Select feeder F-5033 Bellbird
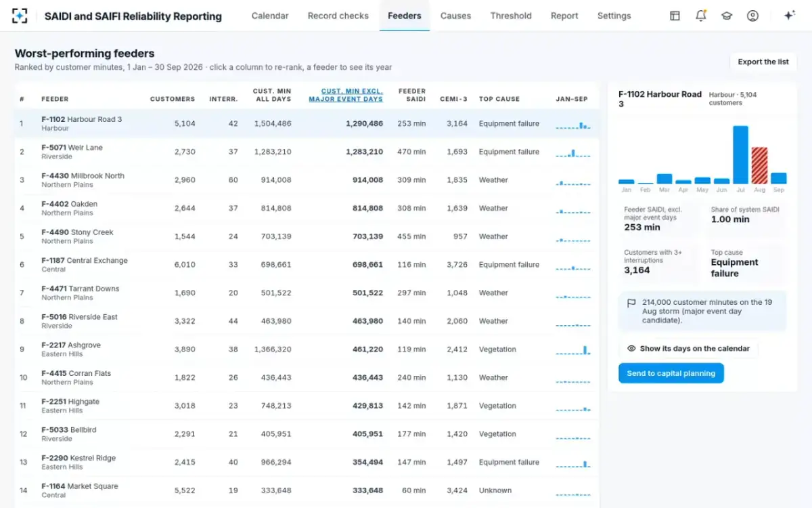The width and height of the screenshot is (812, 508). (x=307, y=434)
